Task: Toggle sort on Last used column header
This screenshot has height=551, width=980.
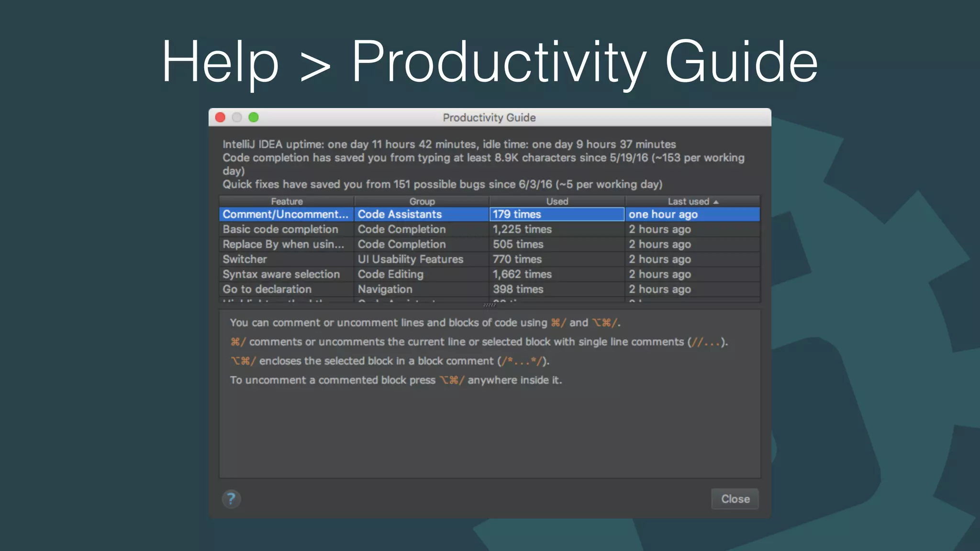Action: click(692, 201)
